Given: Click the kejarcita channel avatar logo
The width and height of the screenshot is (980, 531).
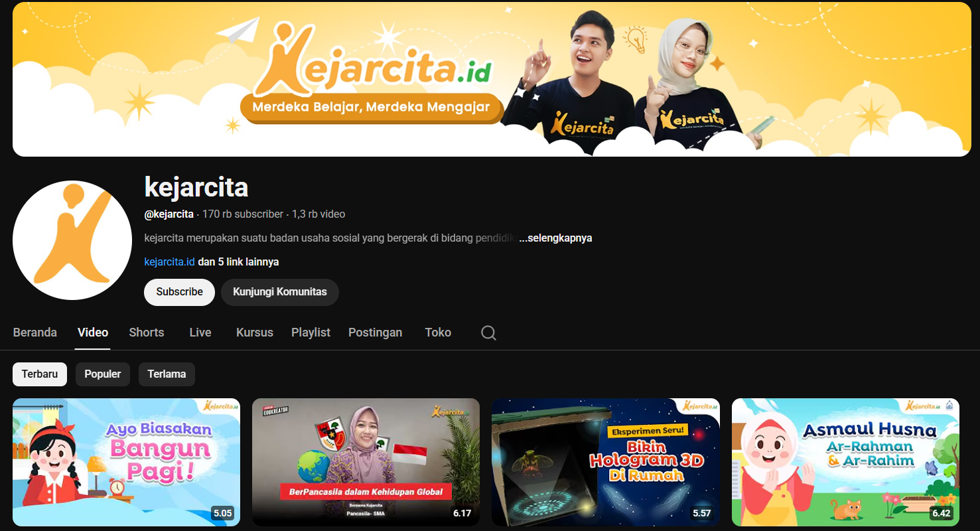Looking at the screenshot, I should [72, 240].
